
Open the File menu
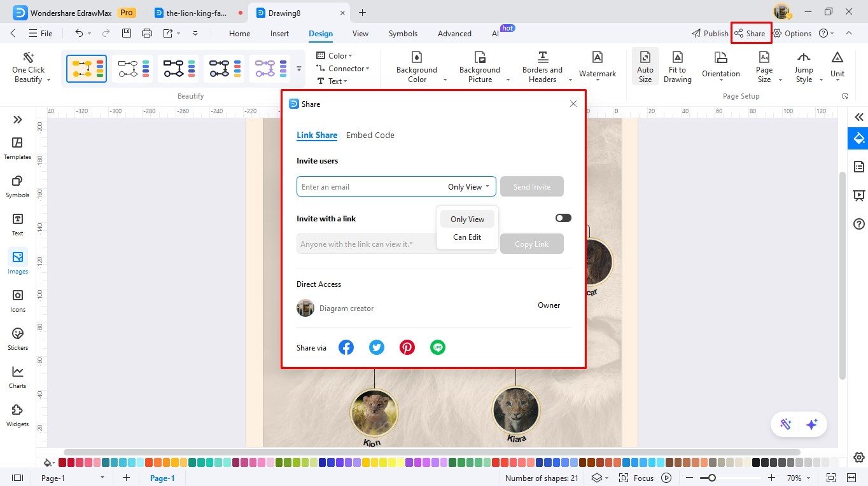tap(41, 33)
